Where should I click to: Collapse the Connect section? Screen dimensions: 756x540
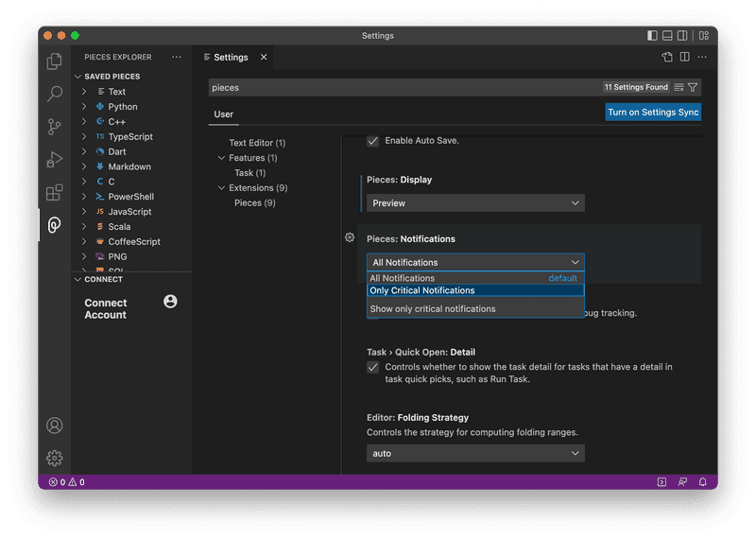click(77, 279)
